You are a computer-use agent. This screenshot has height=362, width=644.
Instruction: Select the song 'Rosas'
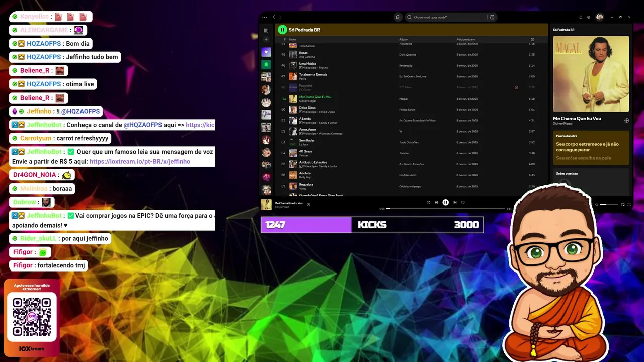point(303,53)
